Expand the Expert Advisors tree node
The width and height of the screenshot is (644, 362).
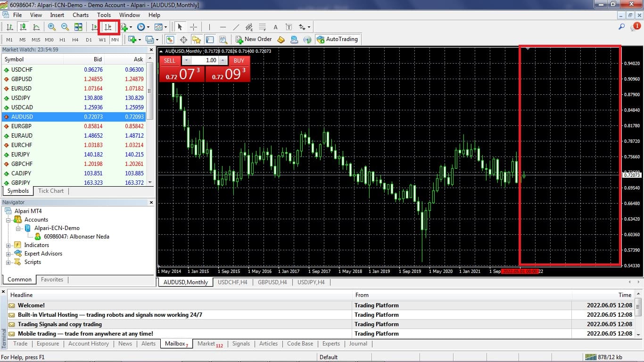(x=8, y=254)
